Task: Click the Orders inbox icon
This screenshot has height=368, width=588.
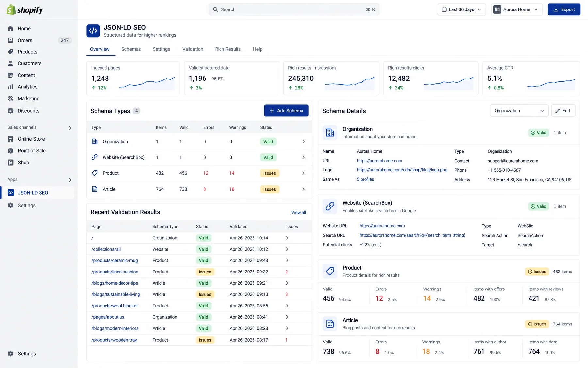Action: coord(11,40)
